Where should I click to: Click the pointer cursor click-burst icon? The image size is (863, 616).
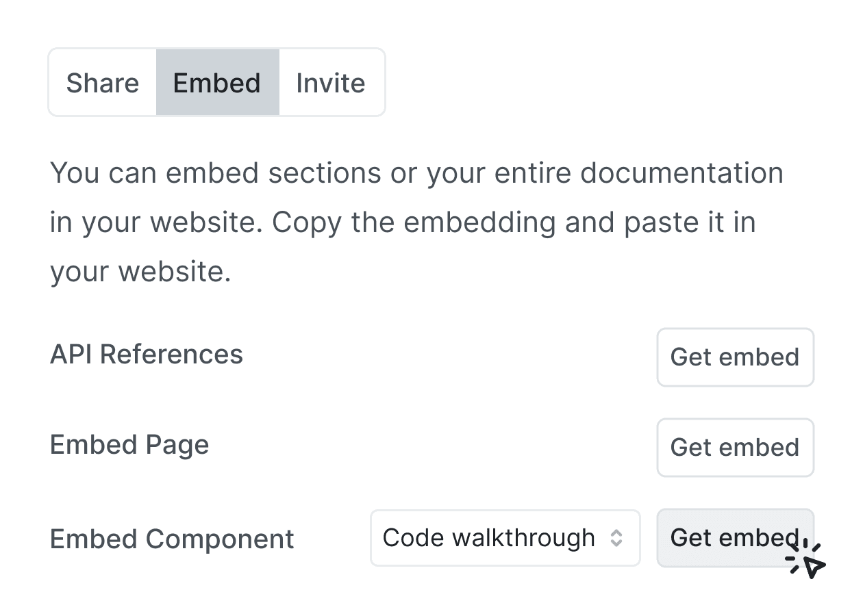coord(806,559)
